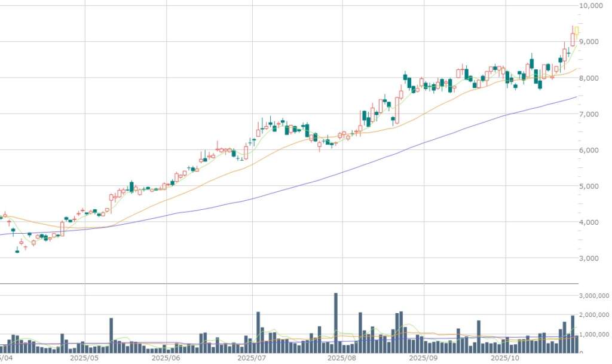The height and width of the screenshot is (364, 612).
Task: Click the 3,000,000 volume axis label
Action: (594, 296)
